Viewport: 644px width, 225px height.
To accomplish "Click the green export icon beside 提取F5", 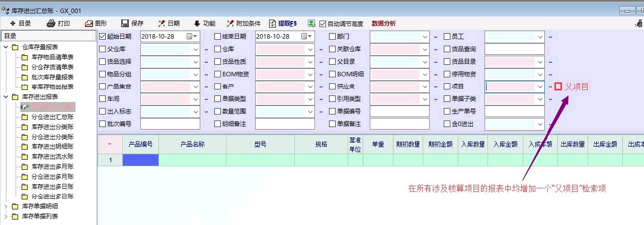I will coord(311,24).
